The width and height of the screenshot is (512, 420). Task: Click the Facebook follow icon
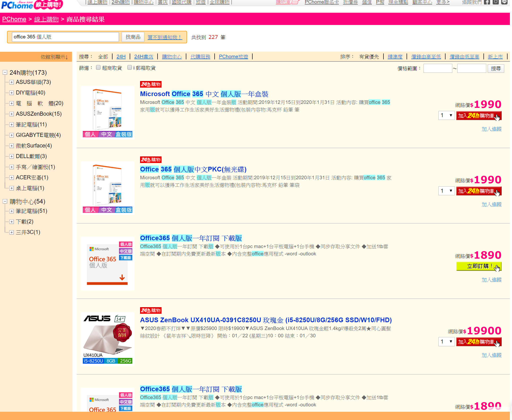(487, 2)
